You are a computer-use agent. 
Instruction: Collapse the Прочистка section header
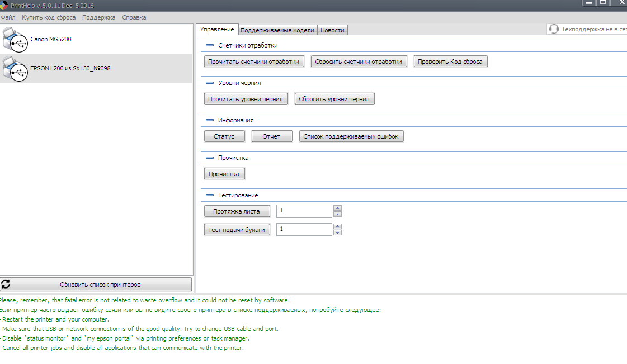pyautogui.click(x=210, y=158)
